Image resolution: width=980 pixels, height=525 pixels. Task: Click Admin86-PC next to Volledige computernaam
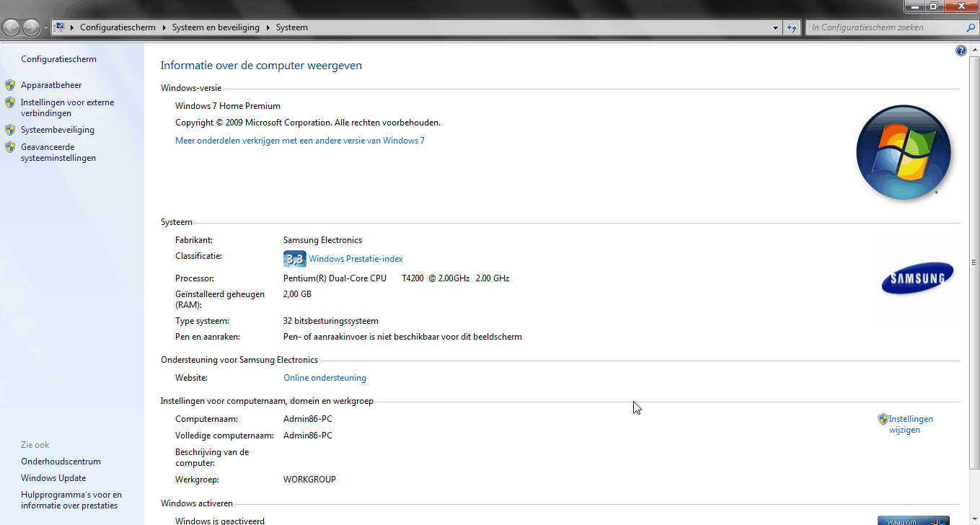pyautogui.click(x=308, y=436)
